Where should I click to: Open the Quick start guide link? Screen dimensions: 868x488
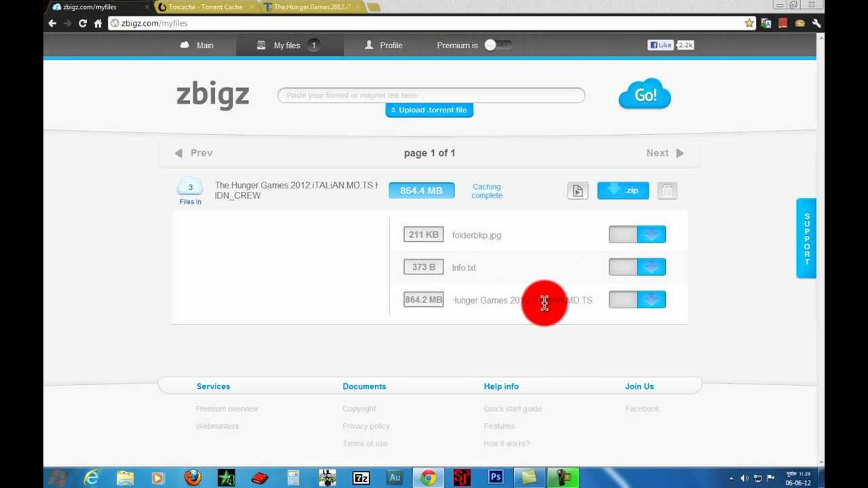(x=513, y=409)
